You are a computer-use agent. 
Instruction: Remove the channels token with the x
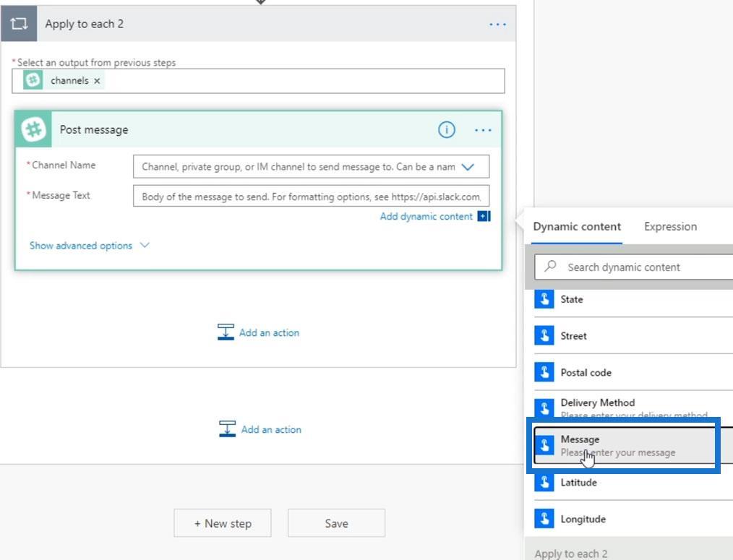[97, 81]
